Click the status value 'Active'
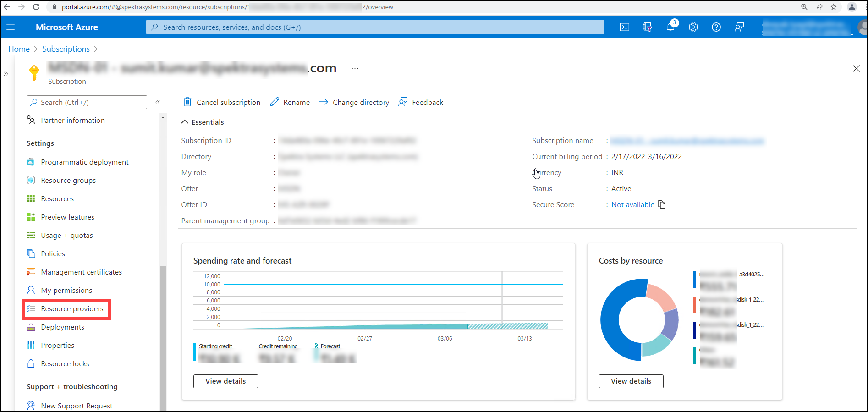Viewport: 868px width, 412px height. pyautogui.click(x=621, y=188)
